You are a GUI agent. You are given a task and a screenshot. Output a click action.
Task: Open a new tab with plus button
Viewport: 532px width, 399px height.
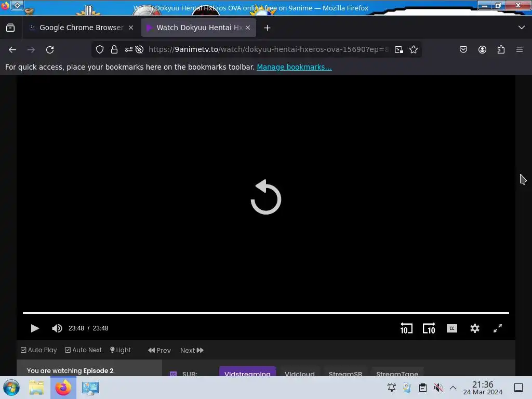point(268,28)
